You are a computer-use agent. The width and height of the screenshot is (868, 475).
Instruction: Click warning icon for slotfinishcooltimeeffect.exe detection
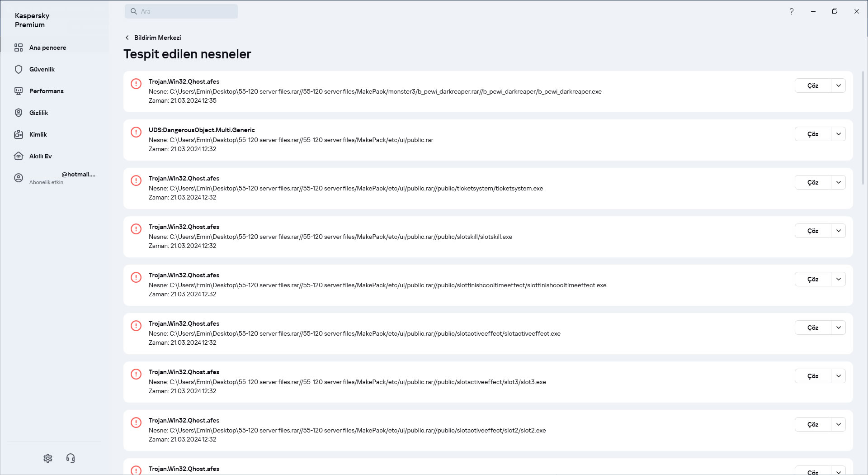click(x=136, y=277)
